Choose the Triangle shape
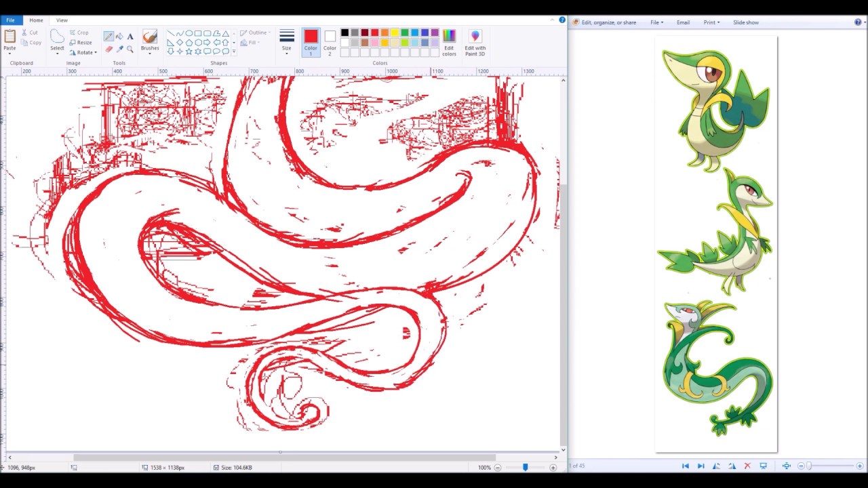Screen dimensions: 868x488 225,33
